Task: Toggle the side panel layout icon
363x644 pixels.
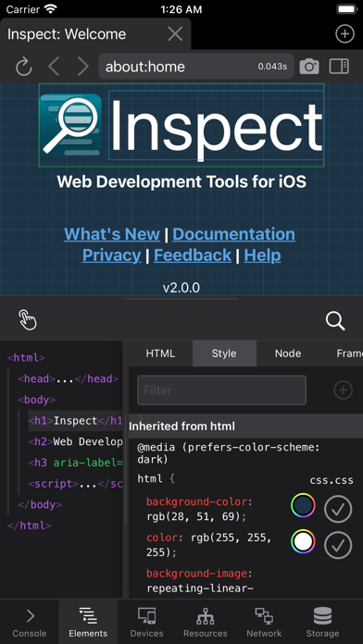Action: click(339, 66)
